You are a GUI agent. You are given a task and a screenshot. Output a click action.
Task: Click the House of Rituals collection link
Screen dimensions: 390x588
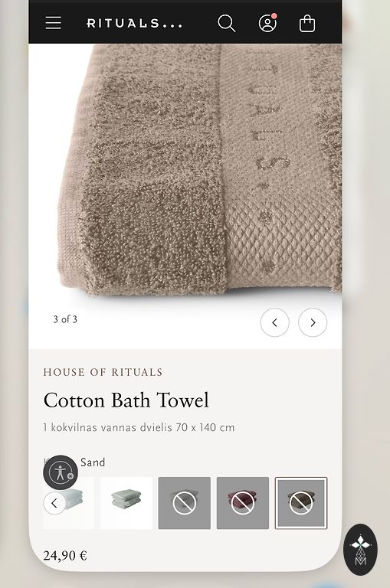coord(103,372)
